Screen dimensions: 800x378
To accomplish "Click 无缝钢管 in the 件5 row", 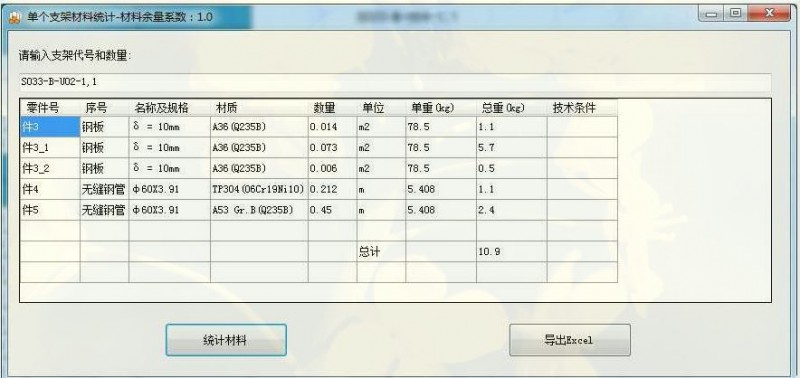I will [104, 210].
